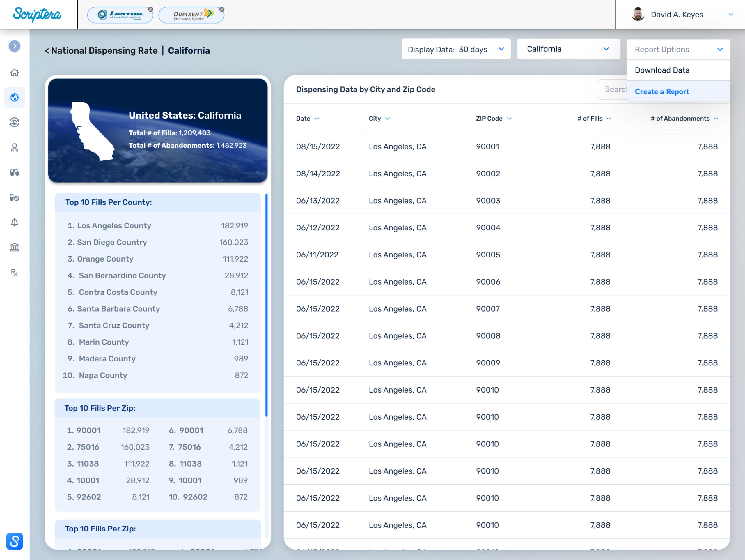Choose Create a Report option
745x560 pixels.
click(662, 92)
